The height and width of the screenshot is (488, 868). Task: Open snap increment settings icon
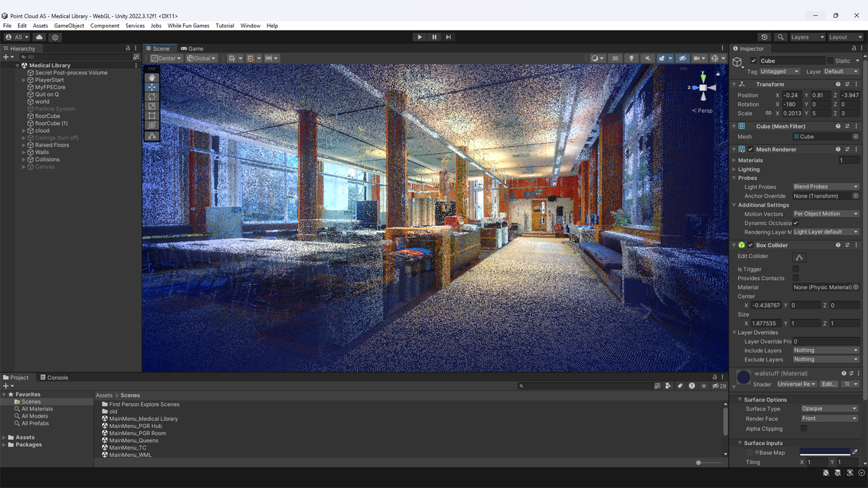[x=269, y=59]
